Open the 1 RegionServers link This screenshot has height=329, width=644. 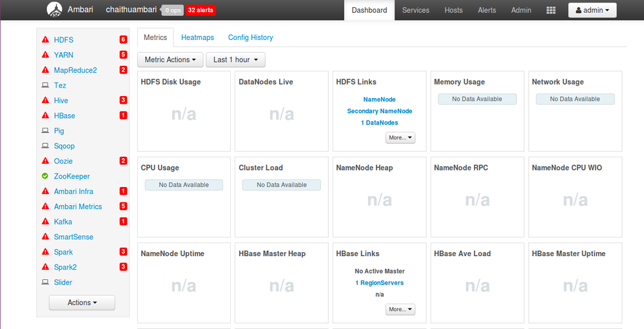point(380,283)
